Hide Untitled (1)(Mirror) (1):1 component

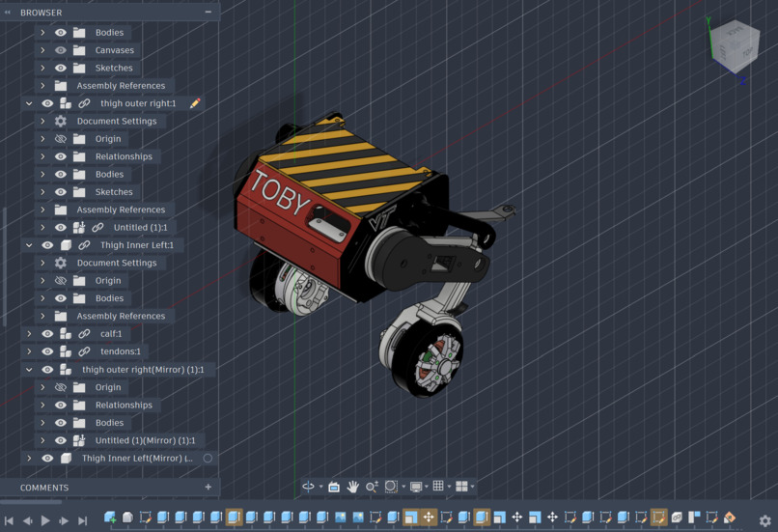[x=61, y=440]
